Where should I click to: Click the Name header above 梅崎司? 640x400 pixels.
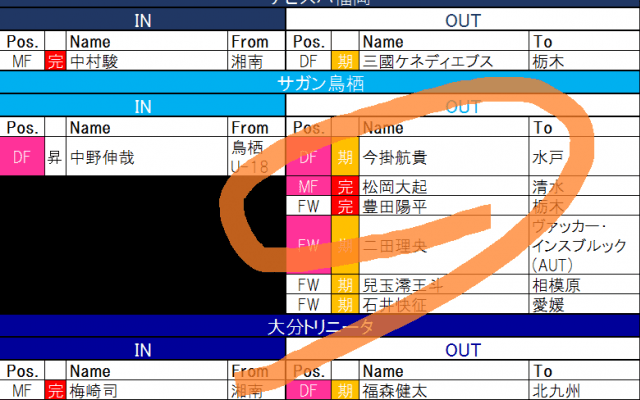(147, 371)
